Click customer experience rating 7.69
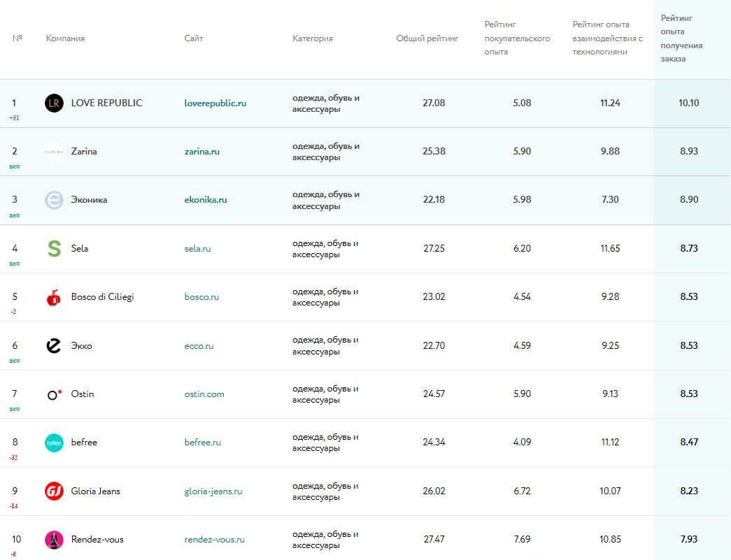Screen dimensions: 731x560 522,540
